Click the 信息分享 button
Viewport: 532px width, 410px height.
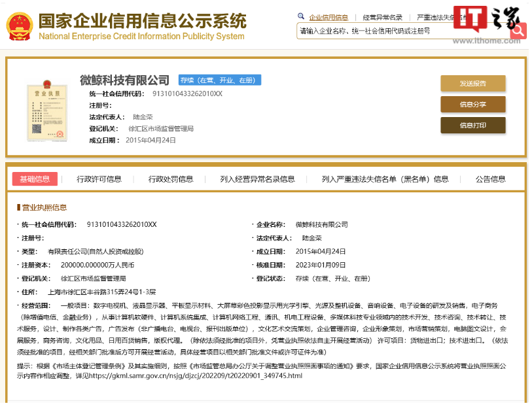(472, 105)
